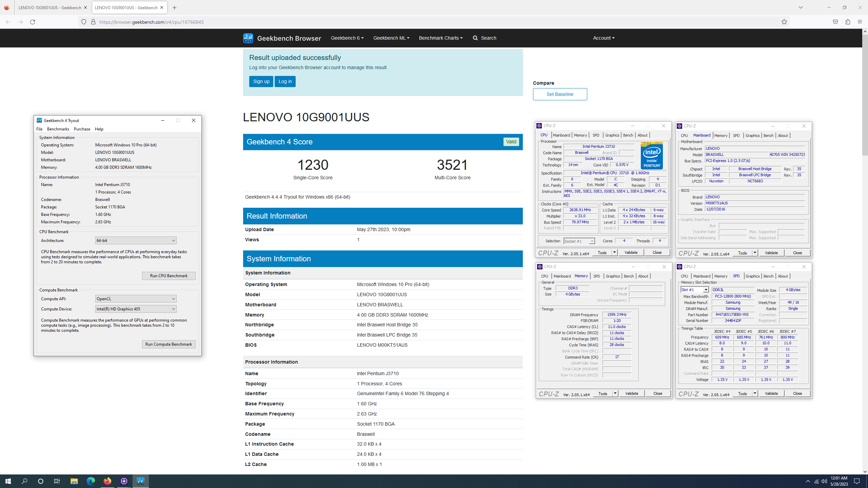Click the Log in button
The width and height of the screenshot is (868, 488).
[285, 81]
